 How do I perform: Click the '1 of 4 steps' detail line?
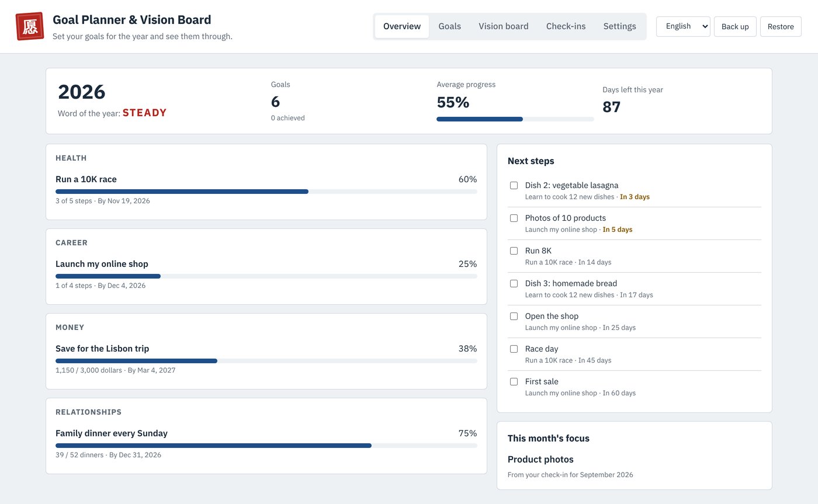[100, 286]
